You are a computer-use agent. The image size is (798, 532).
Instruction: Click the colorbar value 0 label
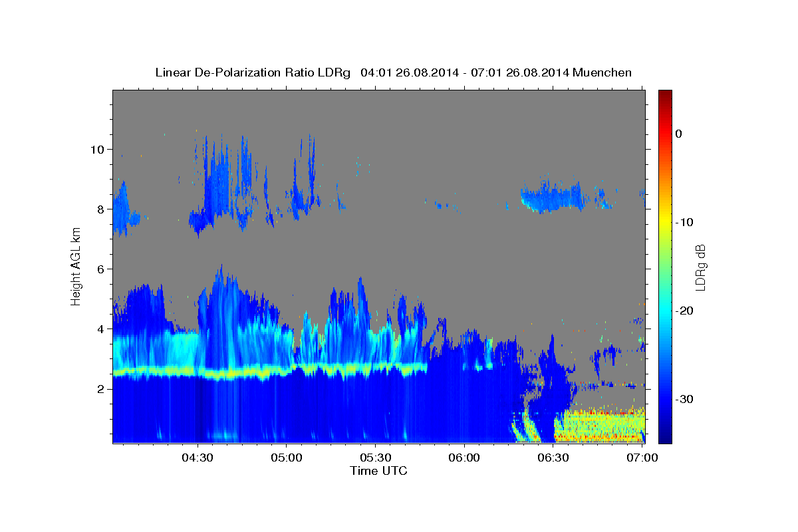679,134
